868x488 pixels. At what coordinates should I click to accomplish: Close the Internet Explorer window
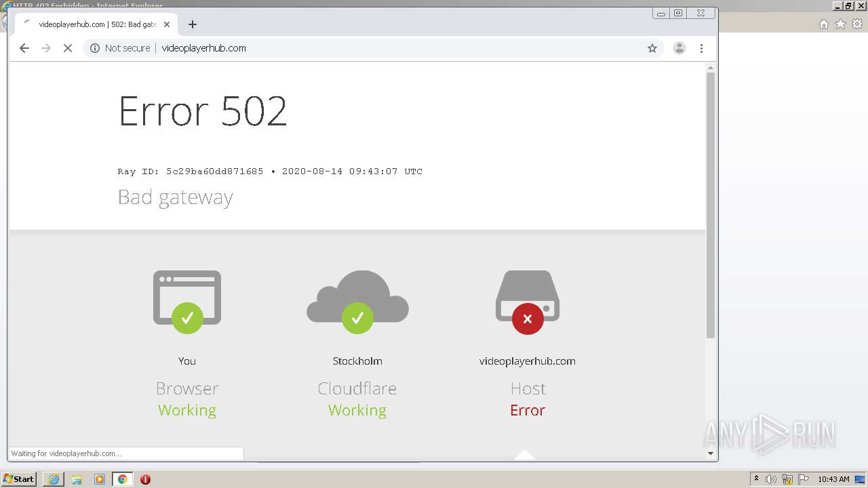[860, 5]
